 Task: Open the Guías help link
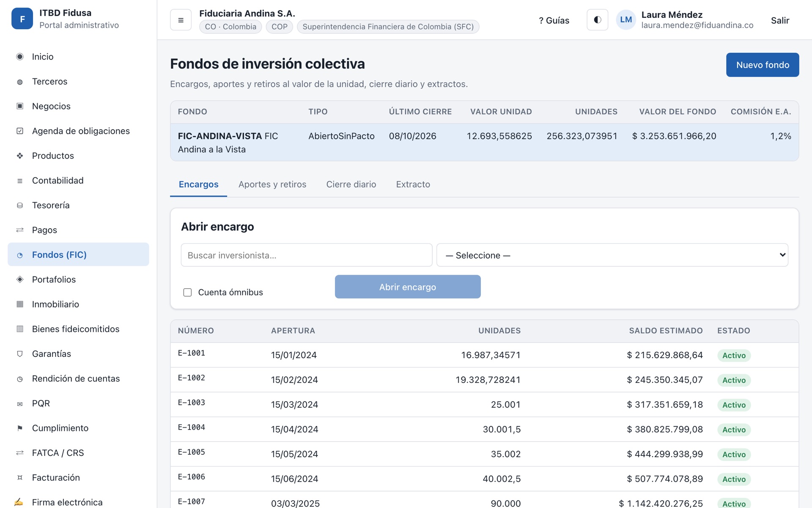(x=554, y=20)
